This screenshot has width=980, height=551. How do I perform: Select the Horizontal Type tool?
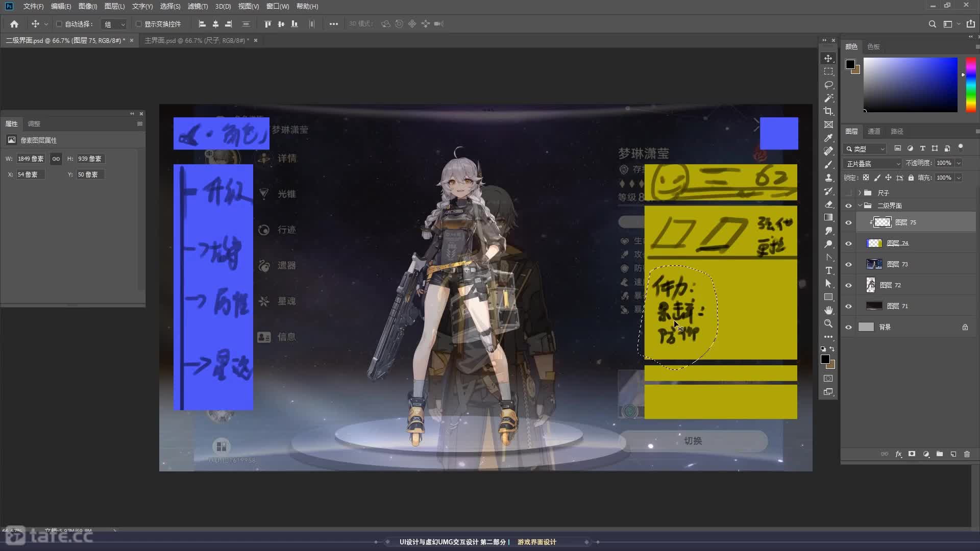[x=828, y=270]
